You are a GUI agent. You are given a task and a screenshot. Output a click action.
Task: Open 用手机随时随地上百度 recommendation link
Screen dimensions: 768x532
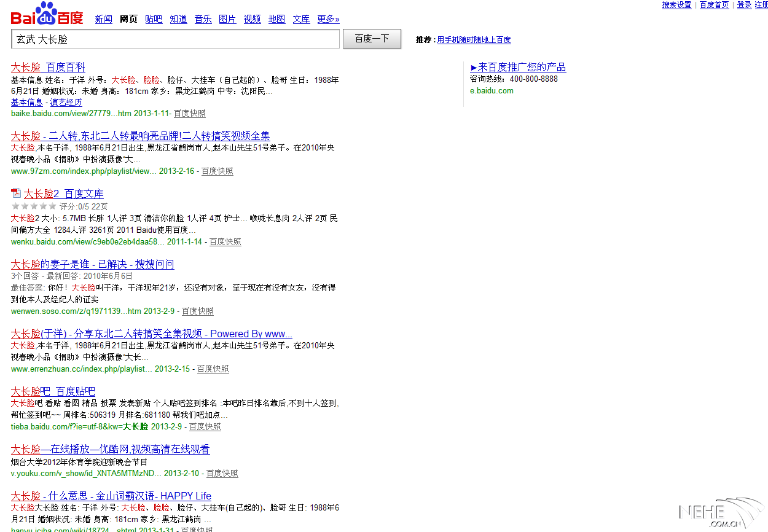(474, 40)
